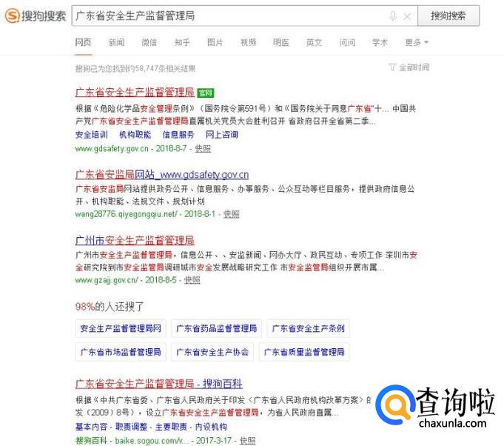Open the 搜狗百科 result title

(x=159, y=384)
